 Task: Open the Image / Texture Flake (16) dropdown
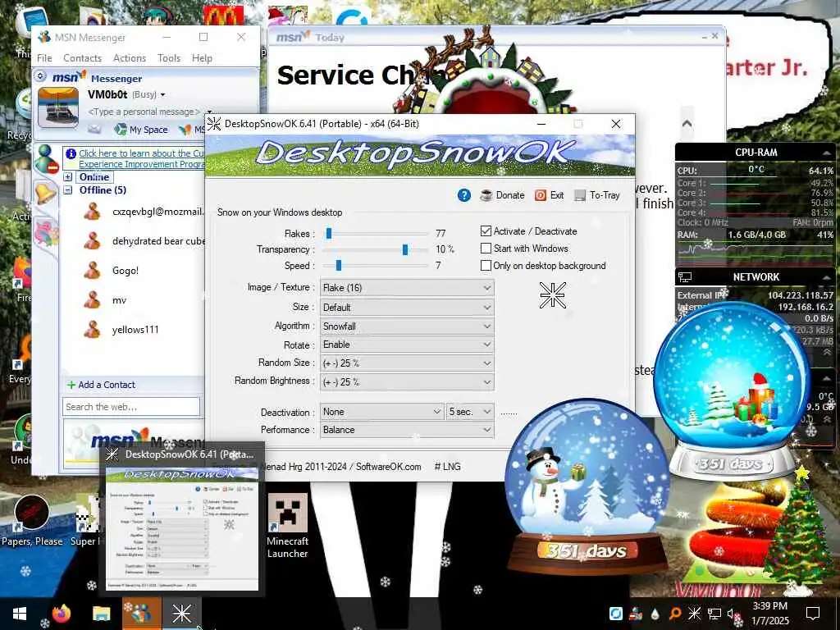407,288
